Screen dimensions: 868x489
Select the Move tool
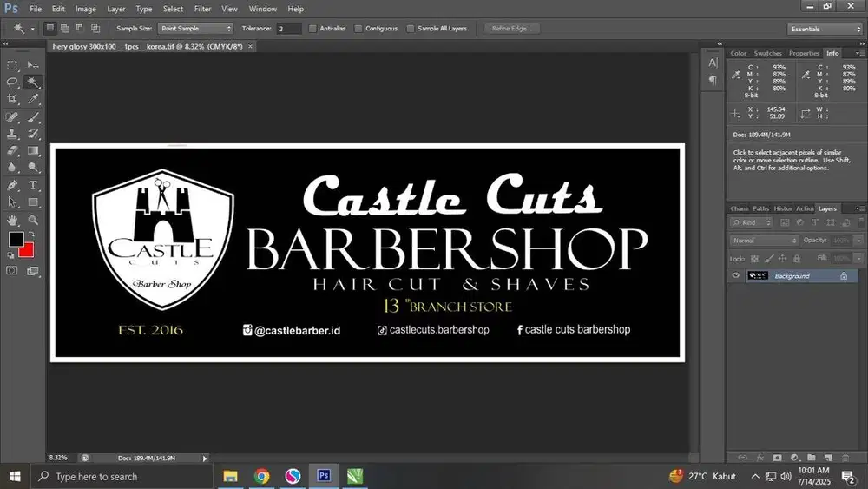pyautogui.click(x=33, y=65)
